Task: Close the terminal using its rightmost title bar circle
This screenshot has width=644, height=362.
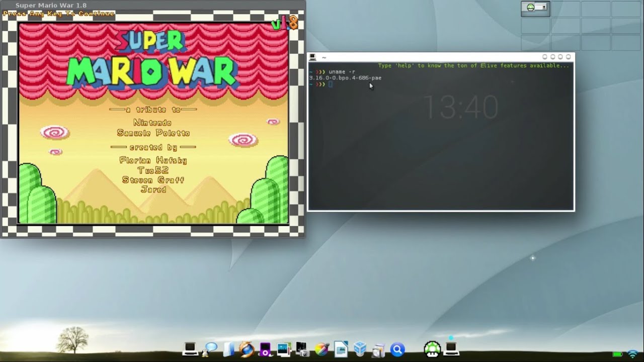Action: point(568,57)
